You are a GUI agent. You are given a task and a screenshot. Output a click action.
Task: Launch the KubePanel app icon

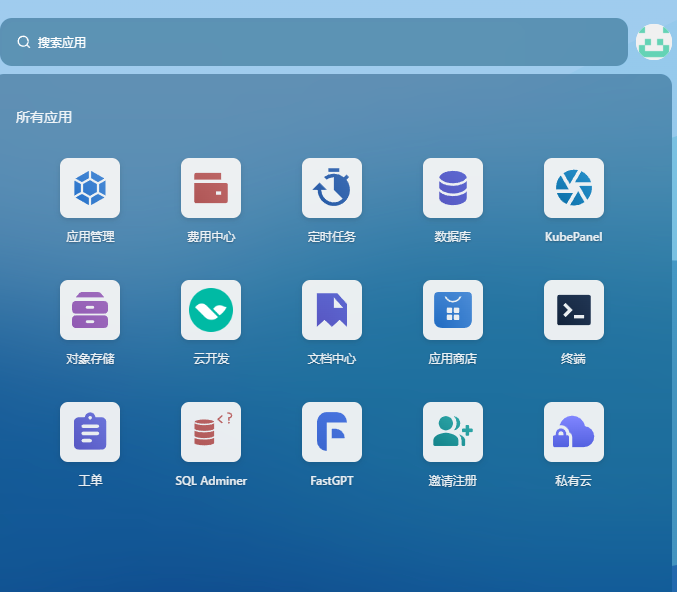point(574,188)
